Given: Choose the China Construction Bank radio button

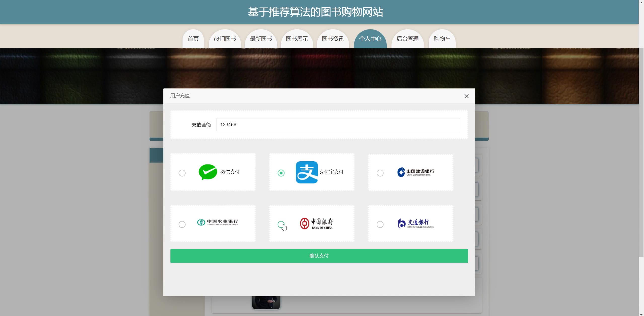Looking at the screenshot, I should click(x=380, y=173).
